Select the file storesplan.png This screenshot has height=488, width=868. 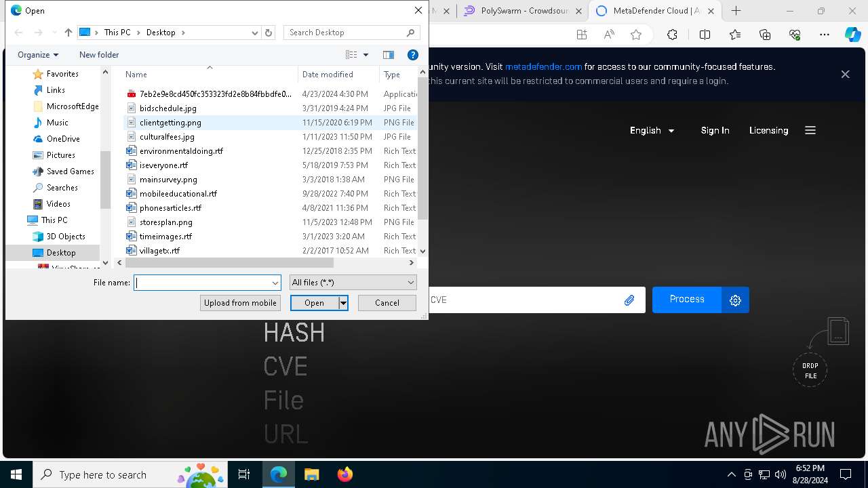166,222
